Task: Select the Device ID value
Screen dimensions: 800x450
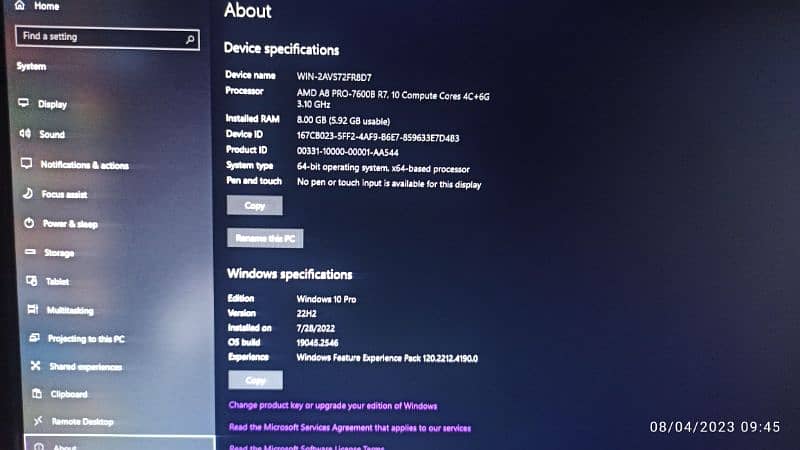Action: coord(378,138)
